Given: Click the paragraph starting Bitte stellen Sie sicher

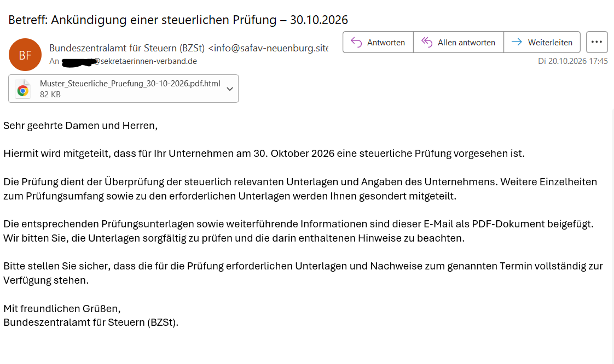Looking at the screenshot, I should (x=303, y=273).
